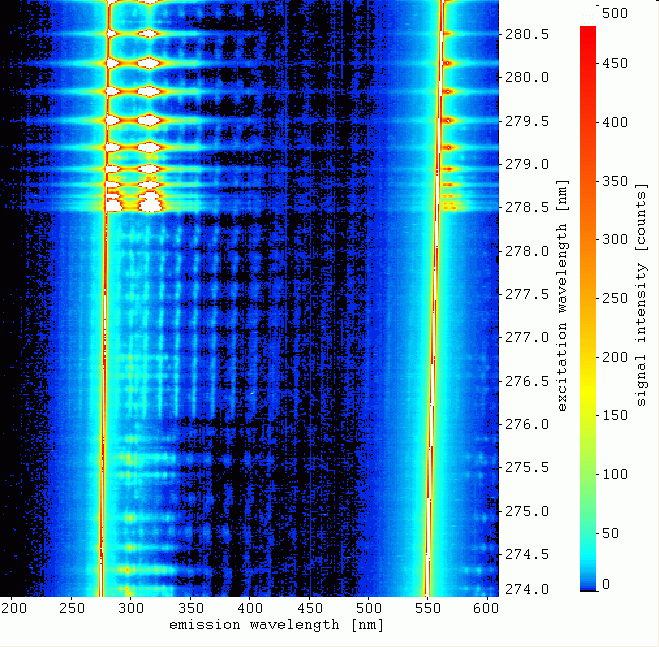Click the 280.5 excitation axis tick label

point(525,34)
